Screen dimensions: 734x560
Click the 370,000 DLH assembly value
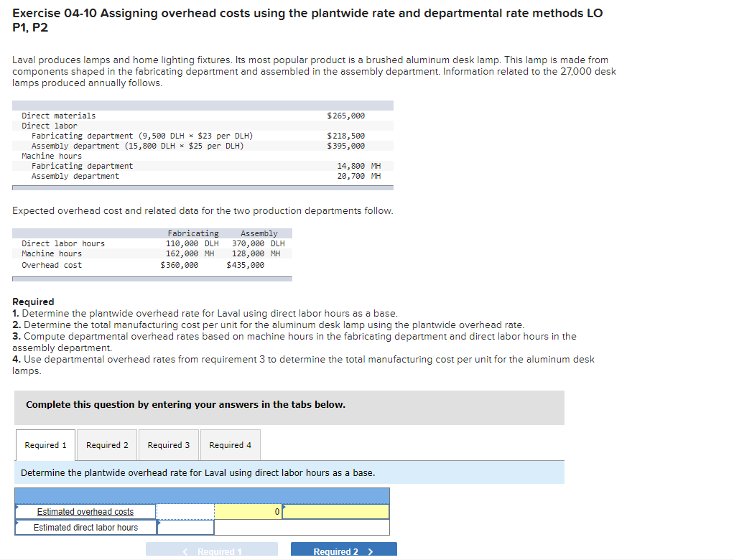(x=259, y=243)
